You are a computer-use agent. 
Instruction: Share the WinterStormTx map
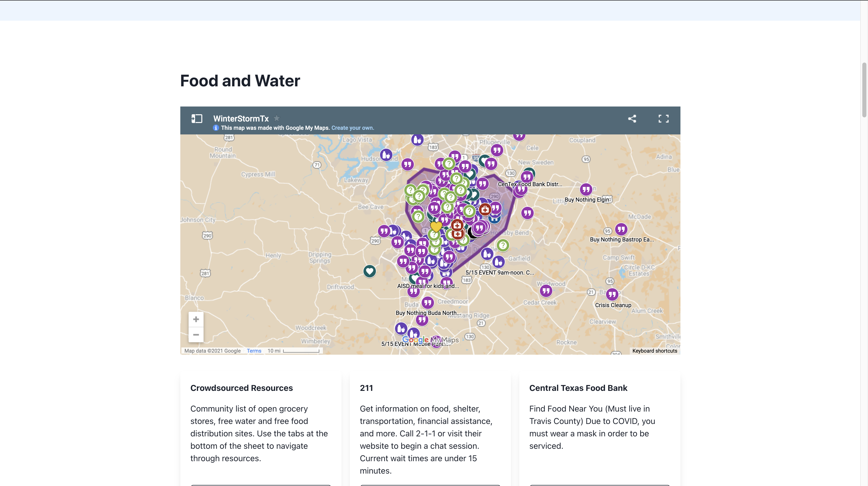[x=632, y=119]
